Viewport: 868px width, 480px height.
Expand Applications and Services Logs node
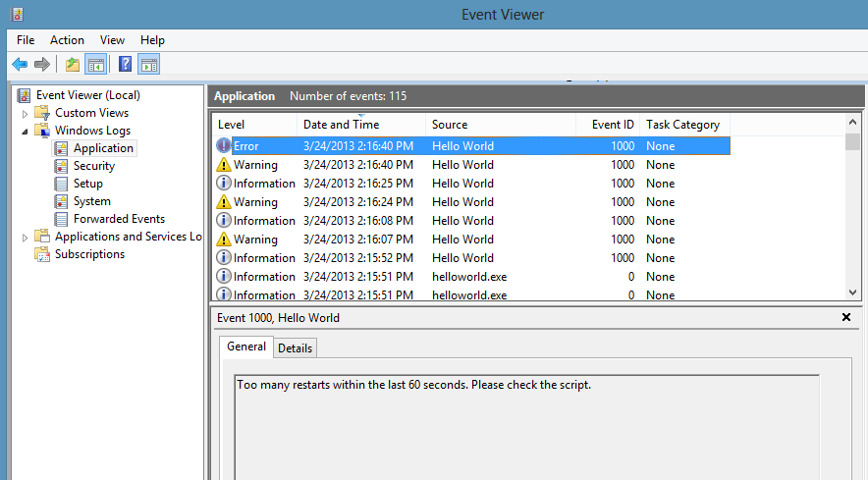point(25,238)
